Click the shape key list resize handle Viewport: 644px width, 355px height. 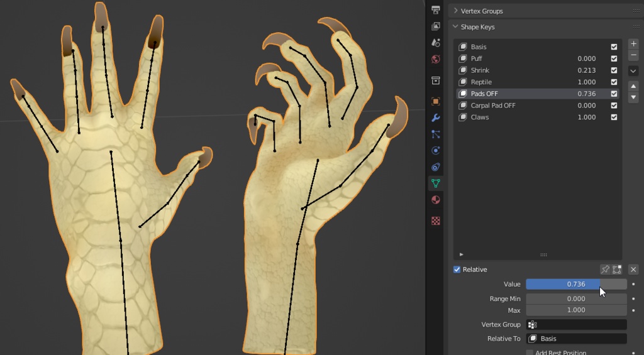click(x=543, y=254)
